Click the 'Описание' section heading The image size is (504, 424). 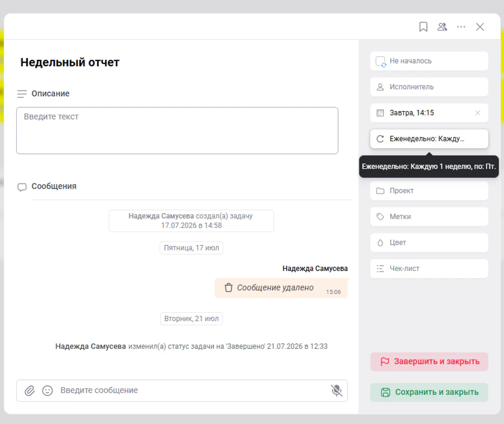coord(51,93)
